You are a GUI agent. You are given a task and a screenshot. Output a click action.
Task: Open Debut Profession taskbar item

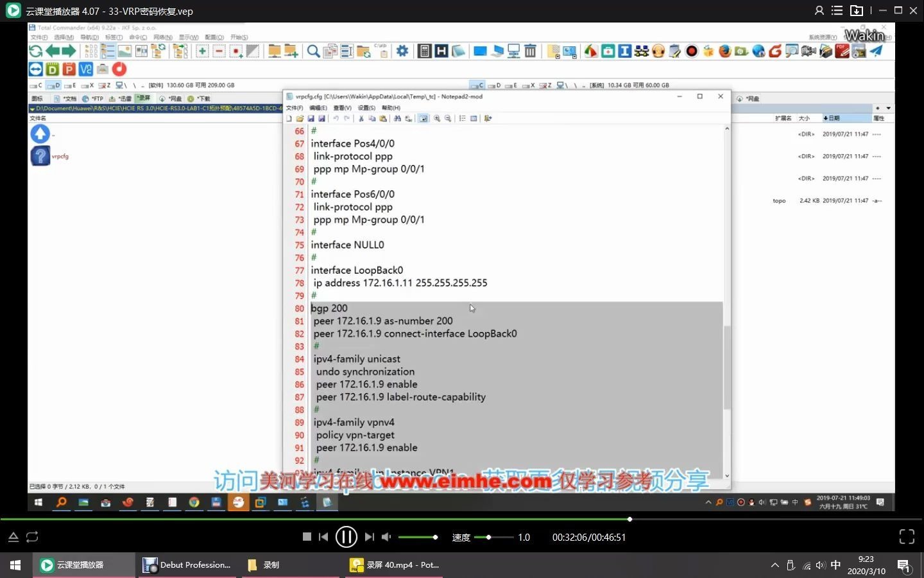(187, 565)
